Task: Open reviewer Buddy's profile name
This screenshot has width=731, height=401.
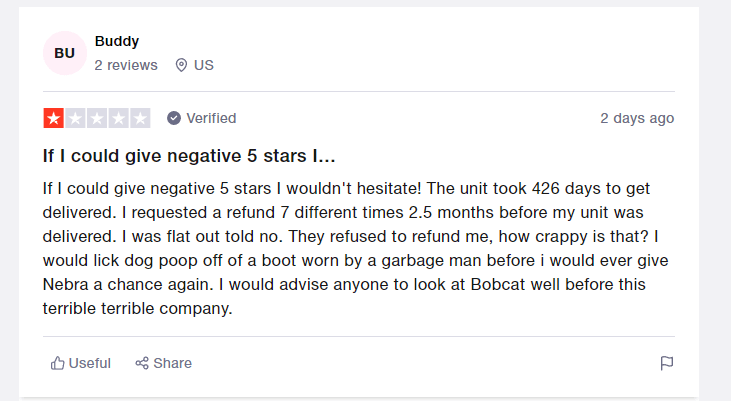Action: pyautogui.click(x=117, y=41)
